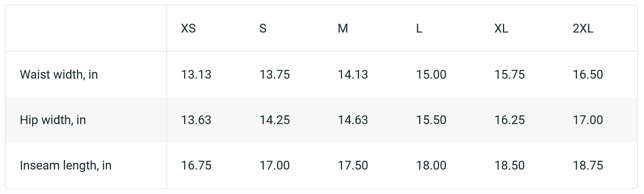
Task: Select the S hip width value 14.25
Action: pyautogui.click(x=275, y=120)
